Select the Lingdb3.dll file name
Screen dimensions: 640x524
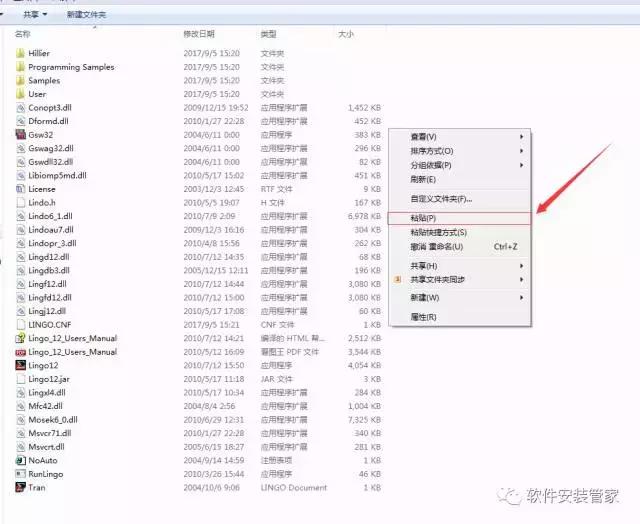pyautogui.click(x=49, y=270)
